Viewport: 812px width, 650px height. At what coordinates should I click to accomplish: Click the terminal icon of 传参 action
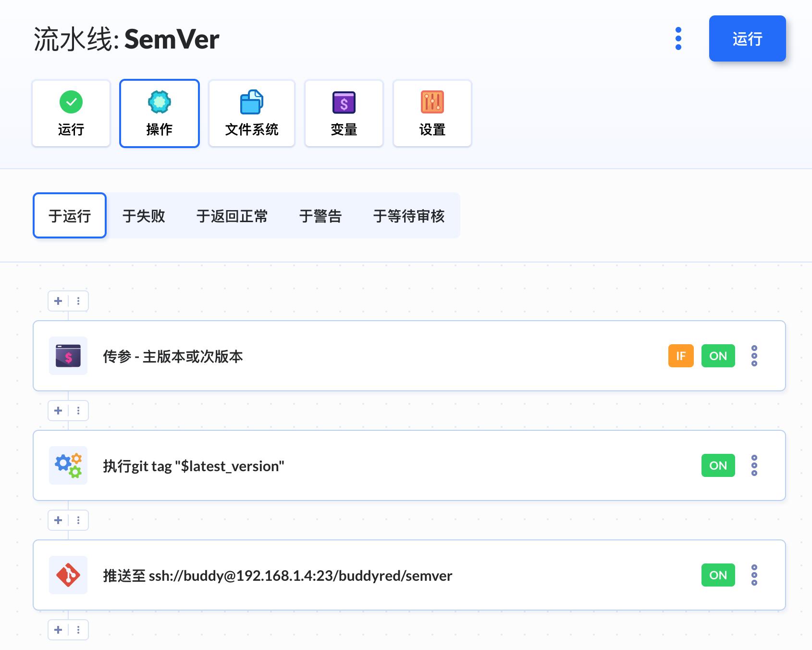[68, 356]
